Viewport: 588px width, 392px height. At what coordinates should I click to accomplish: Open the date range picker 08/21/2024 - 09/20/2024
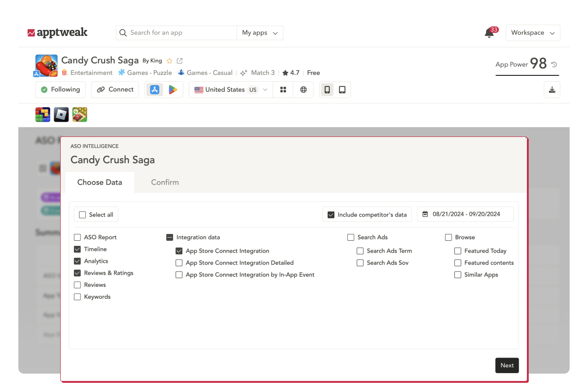click(465, 214)
